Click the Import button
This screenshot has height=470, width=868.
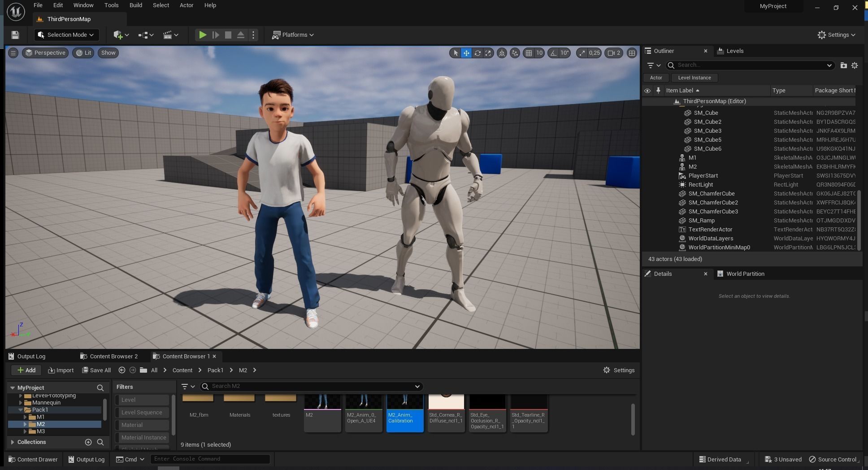pyautogui.click(x=61, y=370)
